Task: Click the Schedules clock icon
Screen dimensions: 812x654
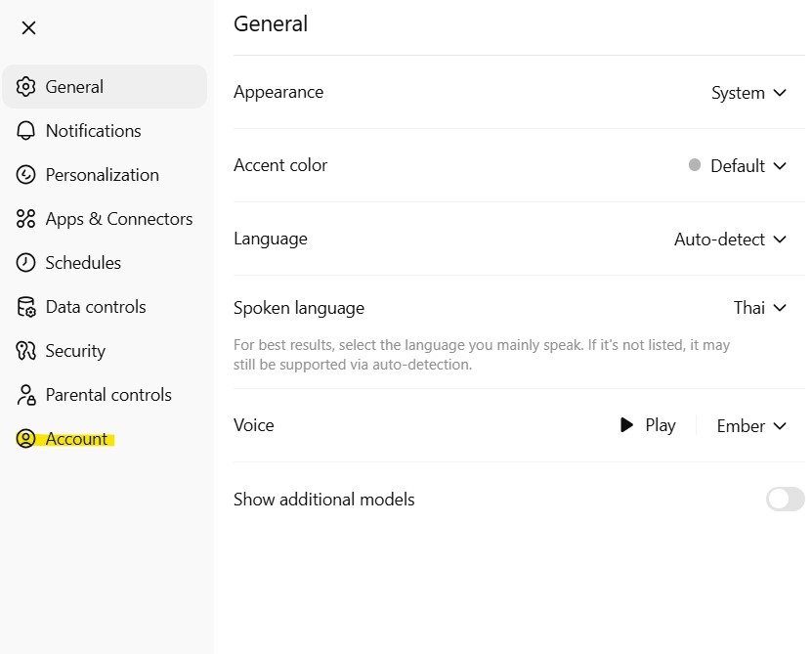Action: (x=25, y=263)
